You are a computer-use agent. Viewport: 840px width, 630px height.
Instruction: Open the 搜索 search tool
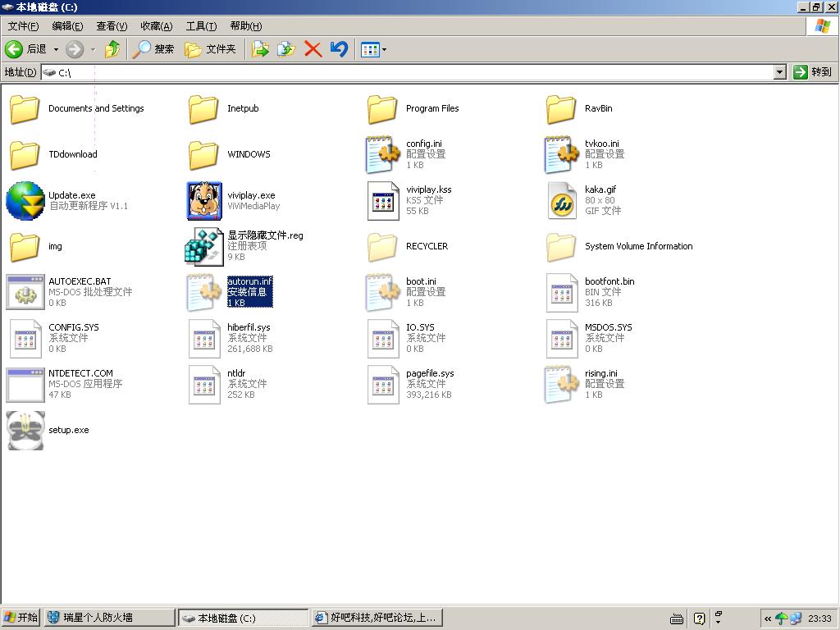153,49
